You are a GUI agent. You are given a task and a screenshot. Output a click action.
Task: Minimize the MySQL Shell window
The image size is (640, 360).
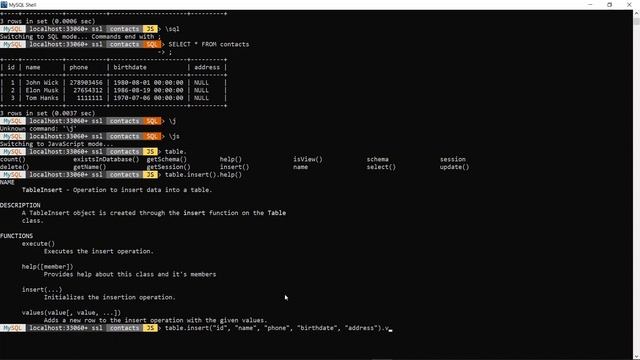coord(590,4)
